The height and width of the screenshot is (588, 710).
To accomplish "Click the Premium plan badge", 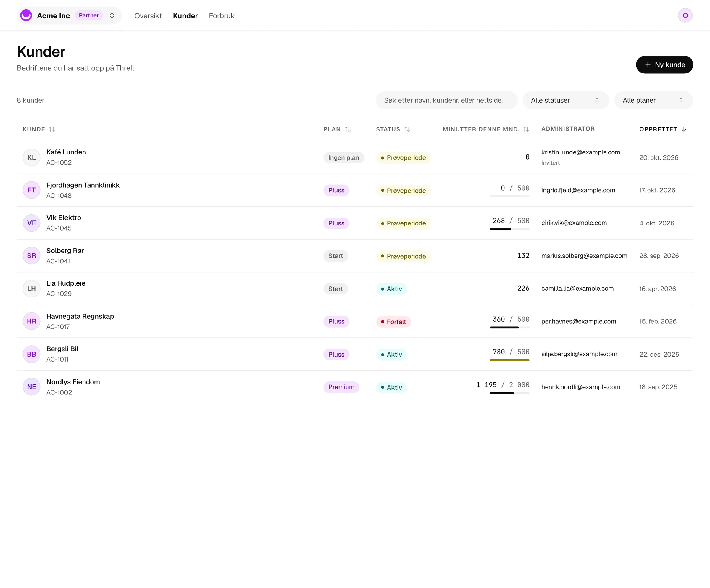I will point(341,387).
